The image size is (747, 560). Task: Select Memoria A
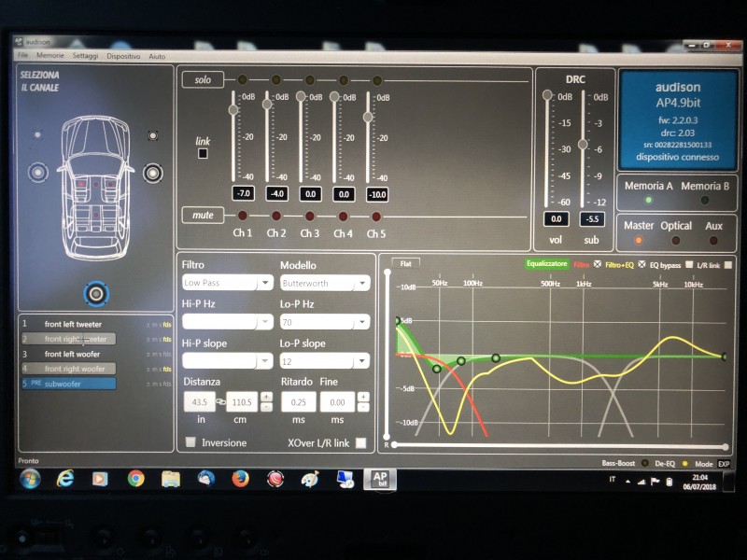(648, 200)
